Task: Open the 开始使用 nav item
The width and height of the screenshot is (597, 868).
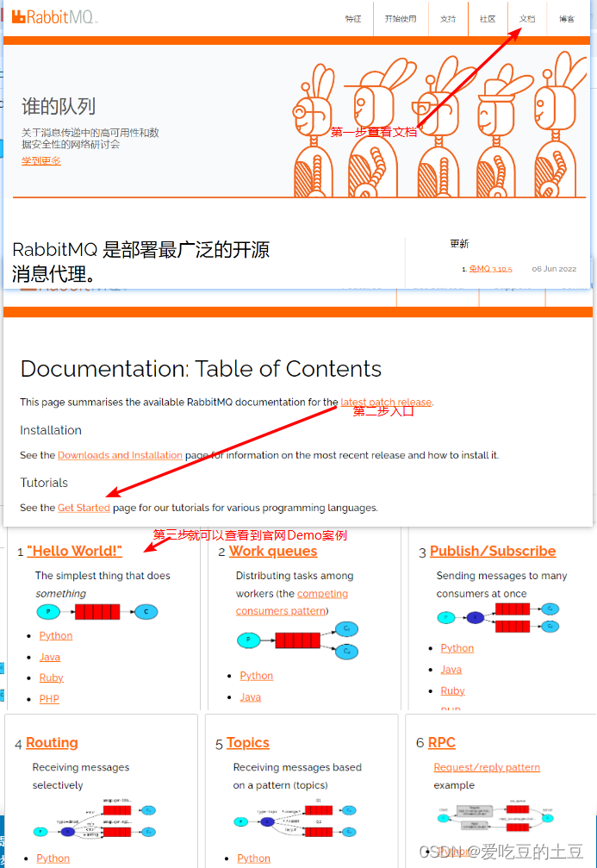Action: click(x=400, y=19)
